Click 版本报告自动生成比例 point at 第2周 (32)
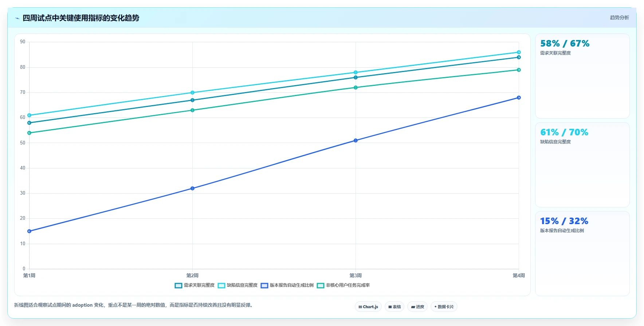Screen dimensions: 644x326 [x=192, y=188]
